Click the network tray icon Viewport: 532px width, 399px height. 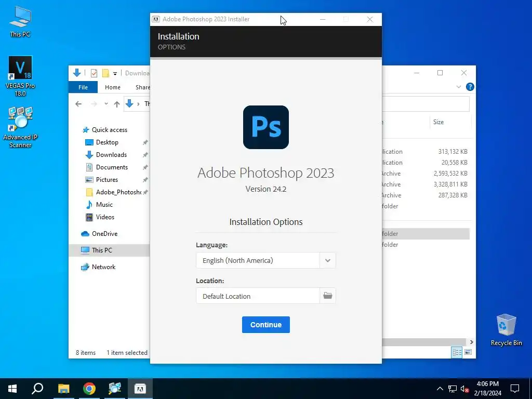pyautogui.click(x=453, y=389)
